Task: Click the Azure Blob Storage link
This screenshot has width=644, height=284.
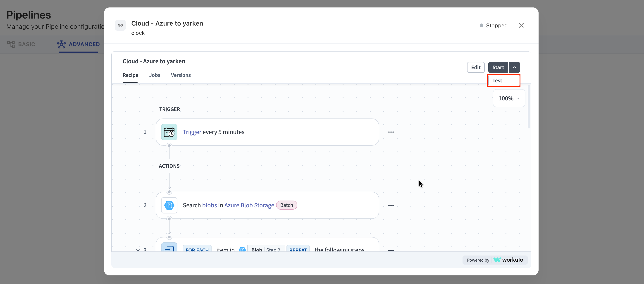Action: [249, 205]
